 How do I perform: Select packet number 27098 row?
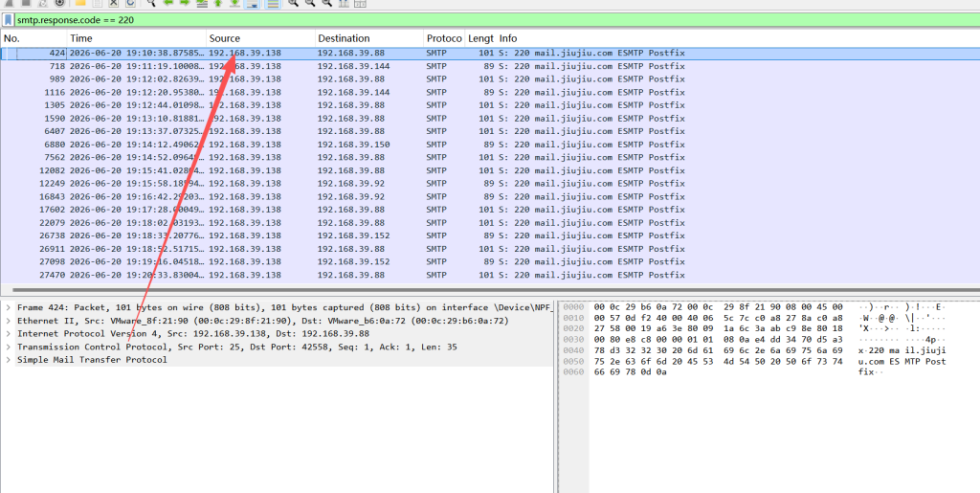[x=490, y=261]
